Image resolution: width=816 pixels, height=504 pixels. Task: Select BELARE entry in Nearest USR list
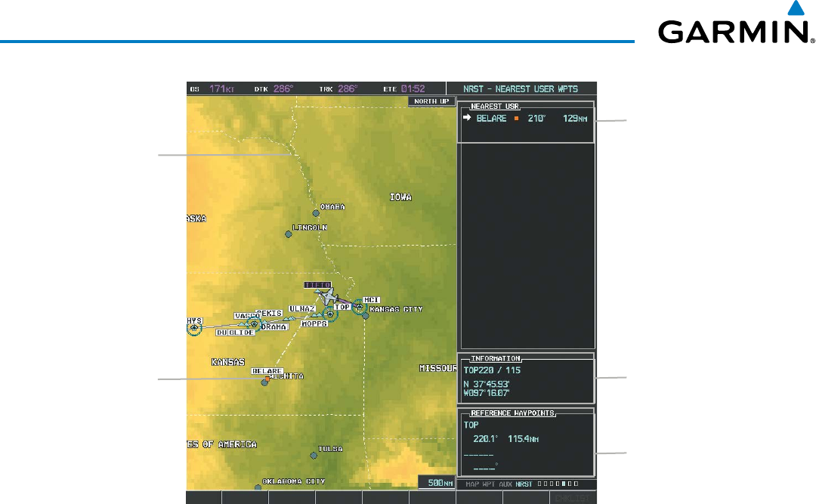click(x=491, y=119)
